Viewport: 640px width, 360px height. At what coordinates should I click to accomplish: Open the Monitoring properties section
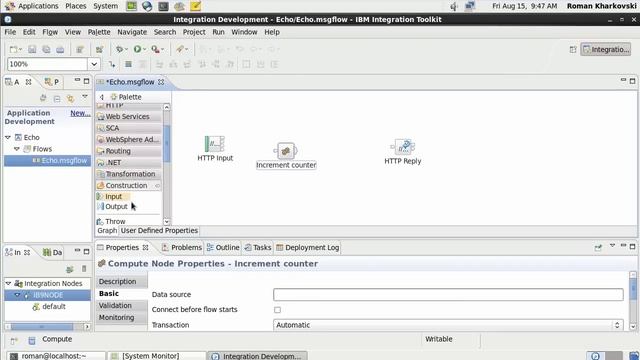pyautogui.click(x=121, y=317)
